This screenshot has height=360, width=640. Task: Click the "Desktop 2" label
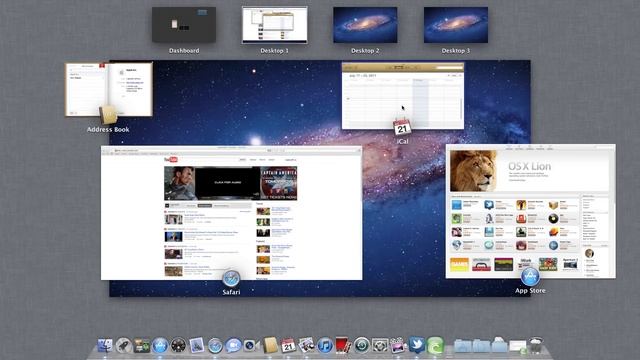coord(365,51)
